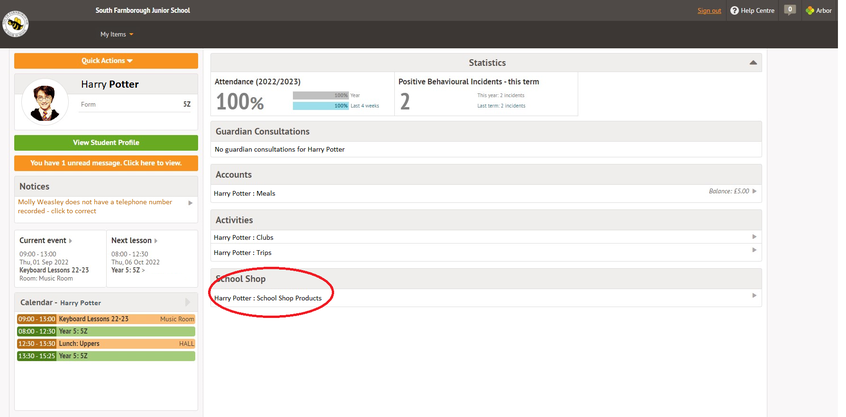Click the Last 4 weeks attendance bar
This screenshot has width=846, height=417.
[x=321, y=106]
